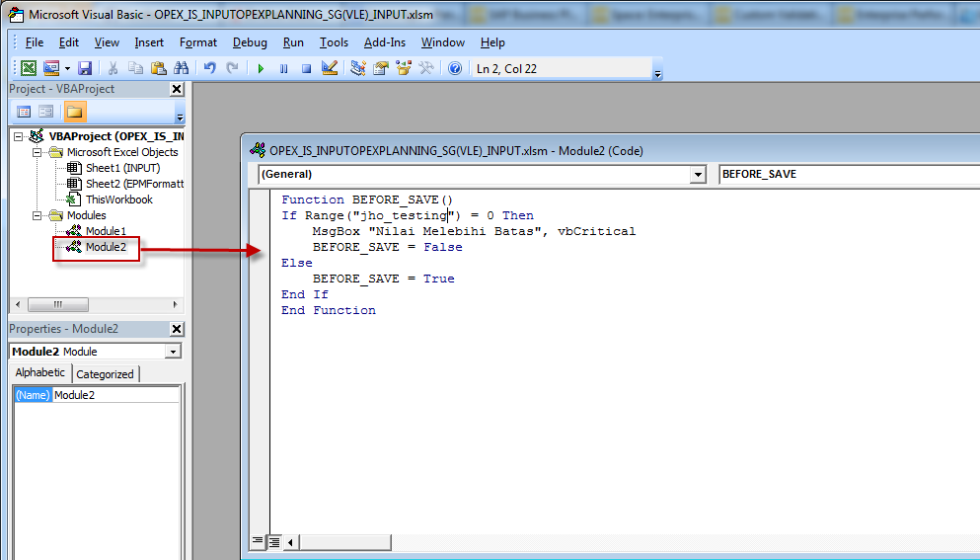This screenshot has height=560, width=980.
Task: Select Sheet2 (EPMFormatt in project tree
Action: tap(134, 184)
